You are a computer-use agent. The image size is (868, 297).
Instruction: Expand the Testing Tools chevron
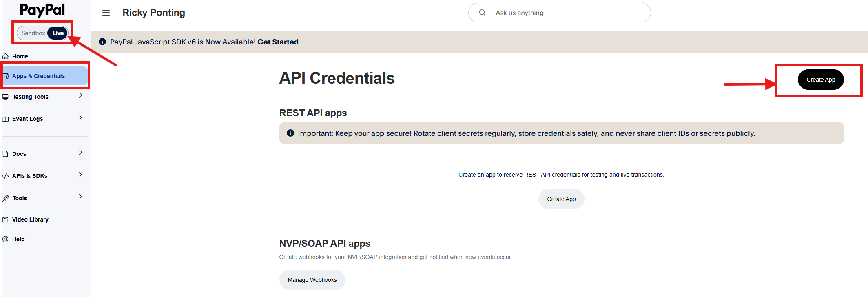pyautogui.click(x=80, y=95)
